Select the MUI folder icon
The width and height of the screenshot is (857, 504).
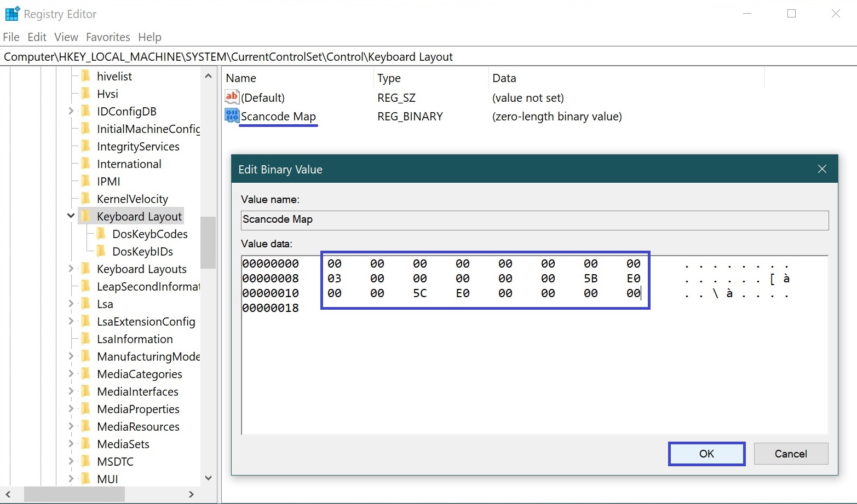point(85,478)
